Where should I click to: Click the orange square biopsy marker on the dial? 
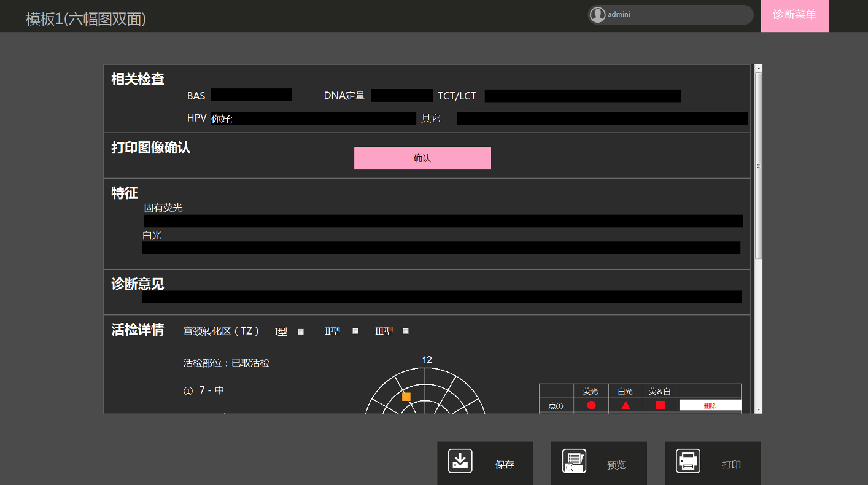click(x=406, y=397)
